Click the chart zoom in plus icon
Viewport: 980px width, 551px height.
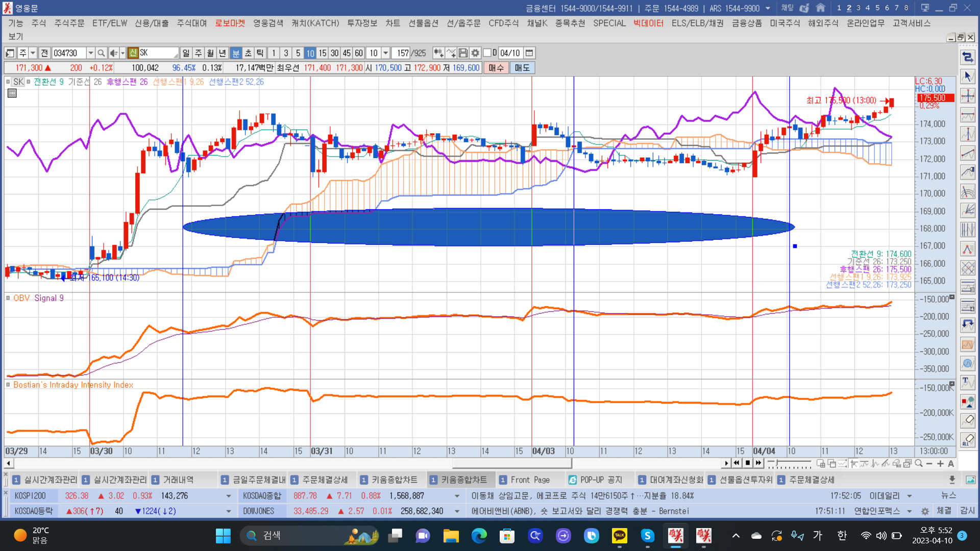[940, 464]
